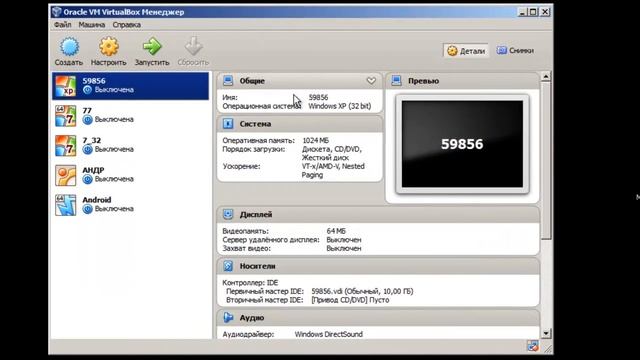
Task: Click the Windows 7 icon of 7_32
Action: point(66,145)
